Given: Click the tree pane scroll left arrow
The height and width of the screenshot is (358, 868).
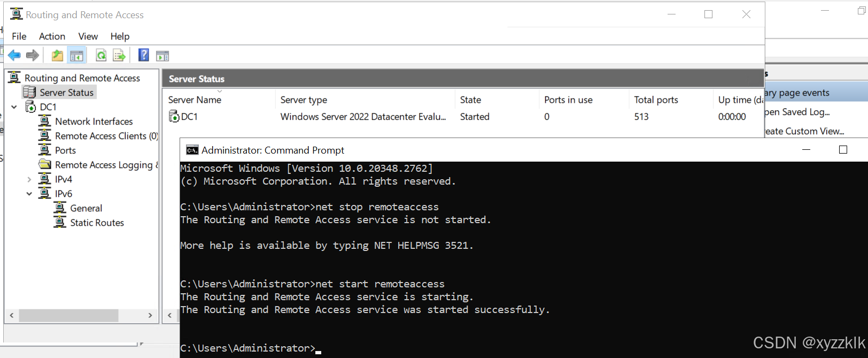Looking at the screenshot, I should point(12,316).
